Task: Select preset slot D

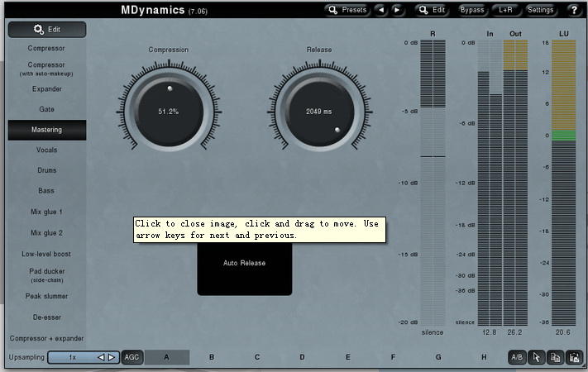Action: point(302,357)
